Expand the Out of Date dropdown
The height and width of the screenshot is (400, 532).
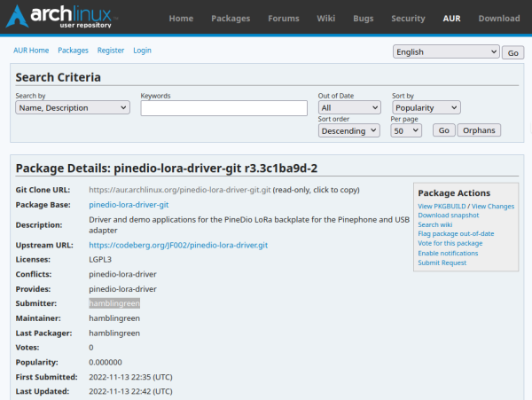pyautogui.click(x=349, y=107)
